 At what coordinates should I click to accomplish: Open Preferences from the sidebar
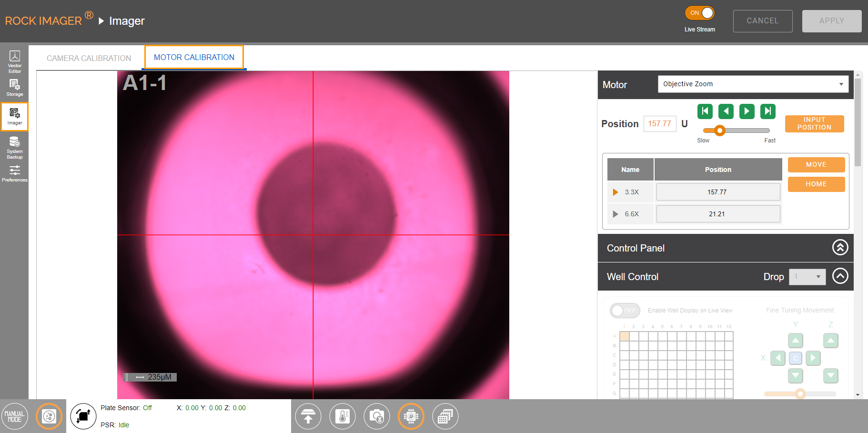point(15,173)
